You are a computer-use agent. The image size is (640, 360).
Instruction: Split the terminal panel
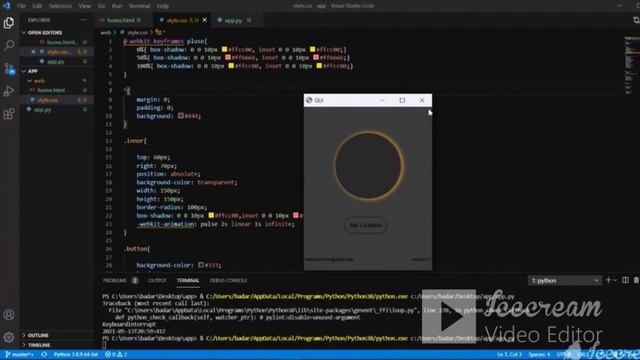click(x=625, y=280)
